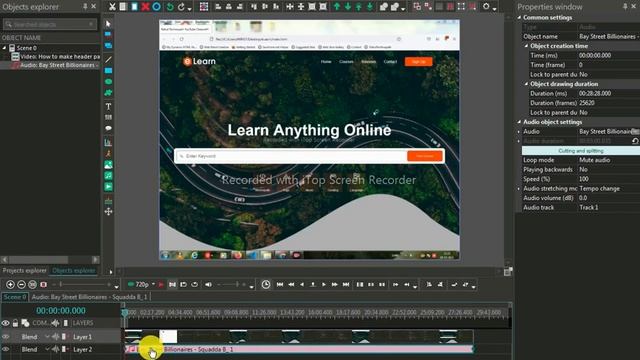640x360 pixels.
Task: Select the Audio: Bay Street Billionaires timeline tab
Action: pos(89,297)
